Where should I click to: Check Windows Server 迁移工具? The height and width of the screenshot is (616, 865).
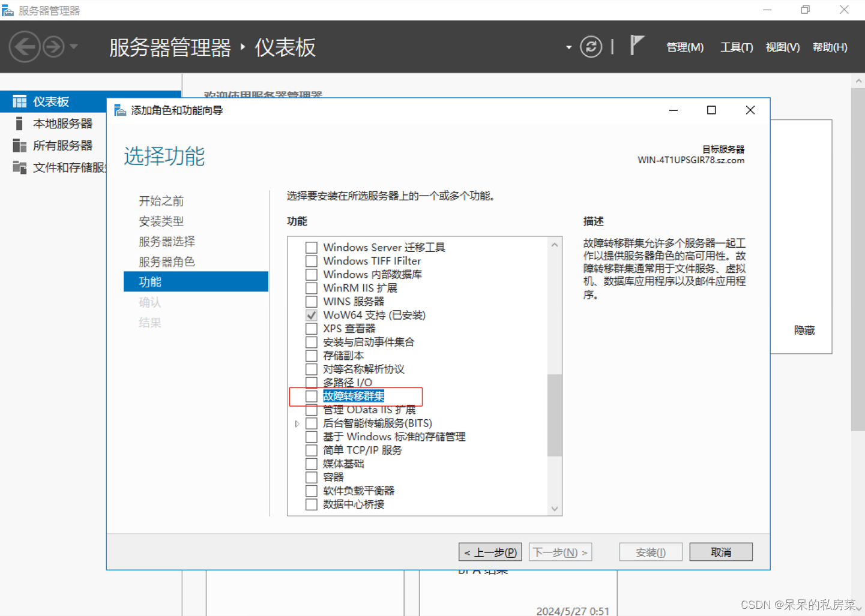click(311, 247)
